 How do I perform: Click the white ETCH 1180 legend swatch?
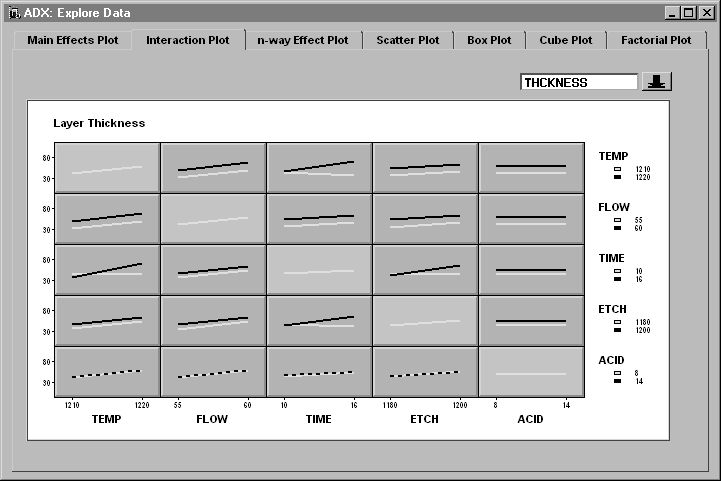[x=618, y=322]
